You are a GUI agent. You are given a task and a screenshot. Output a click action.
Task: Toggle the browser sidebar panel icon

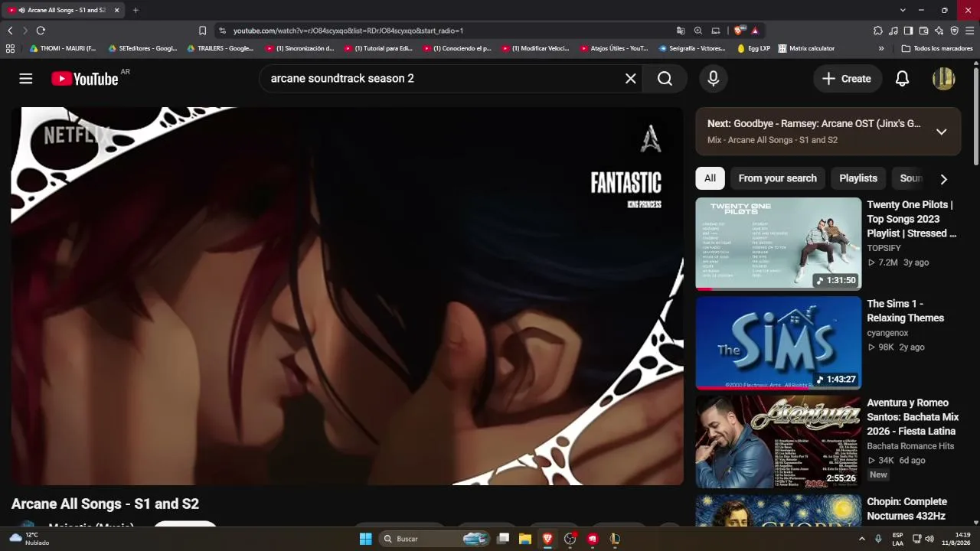pyautogui.click(x=908, y=31)
